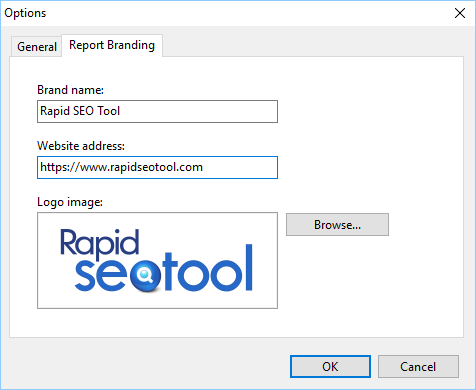
Task: Click inside the Brand name text field
Action: click(157, 111)
